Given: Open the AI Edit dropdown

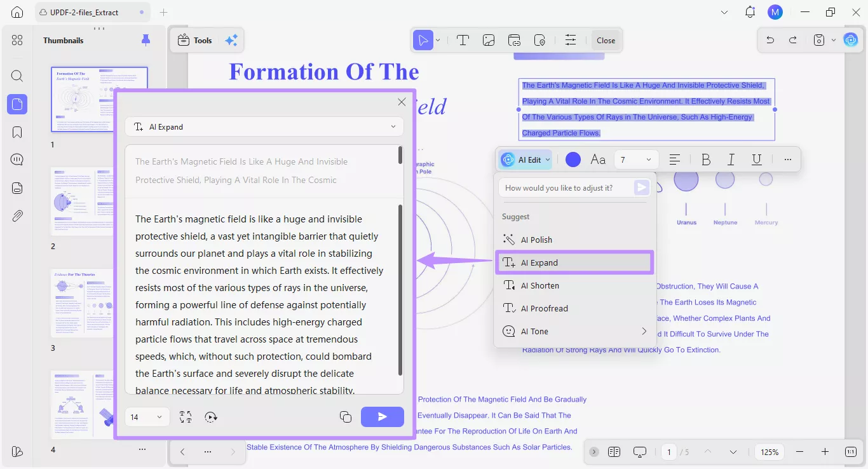Looking at the screenshot, I should pos(525,160).
